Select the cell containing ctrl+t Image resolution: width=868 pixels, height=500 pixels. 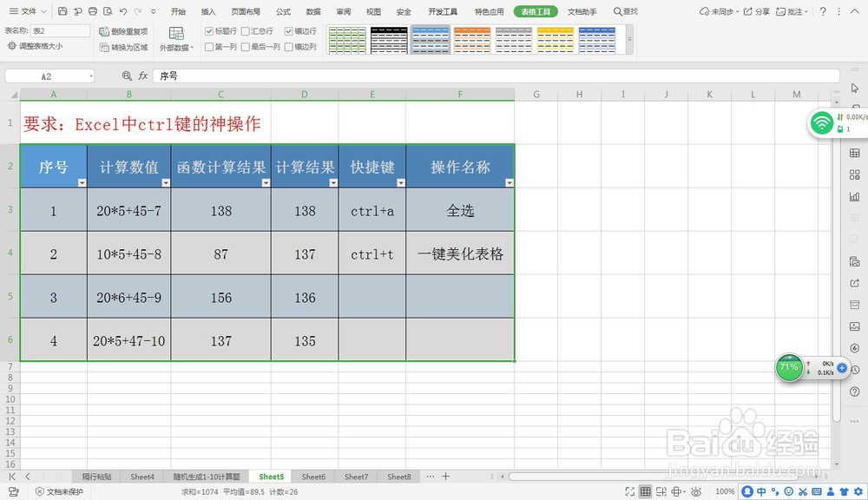(372, 253)
